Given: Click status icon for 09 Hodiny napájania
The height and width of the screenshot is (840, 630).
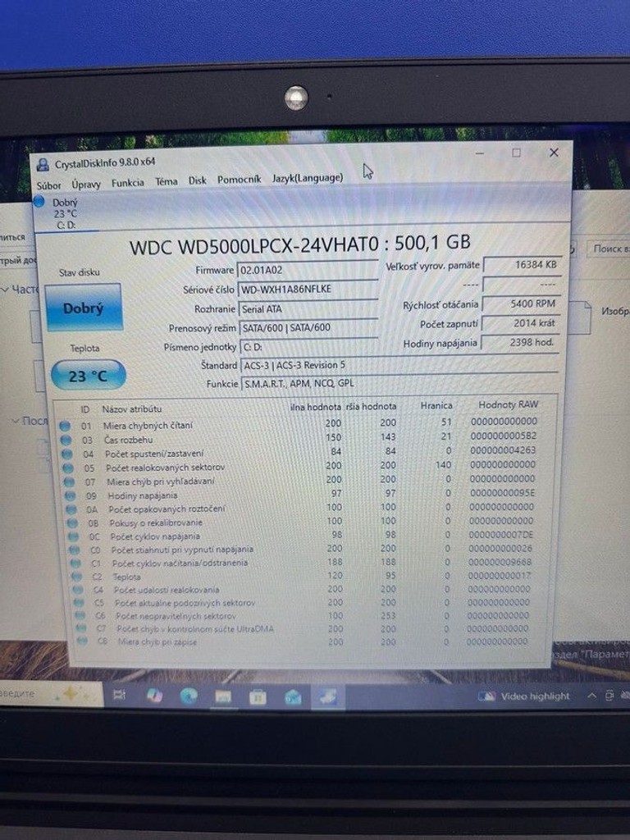Looking at the screenshot, I should 71,496.
